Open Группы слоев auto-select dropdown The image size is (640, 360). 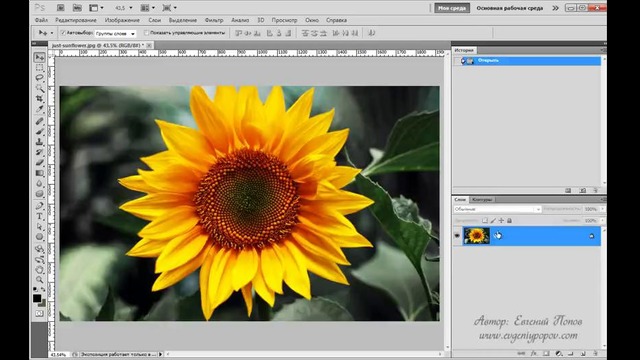pyautogui.click(x=116, y=33)
